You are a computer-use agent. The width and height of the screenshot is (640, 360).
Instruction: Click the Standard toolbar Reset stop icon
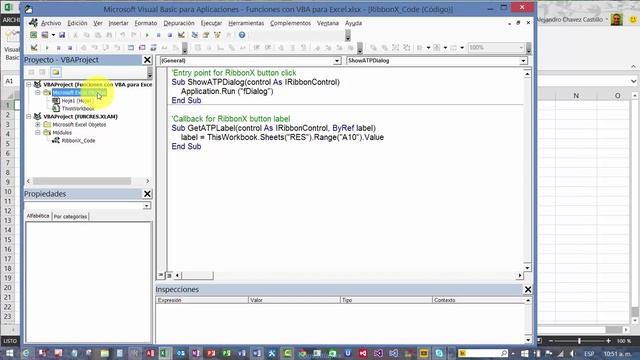click(170, 35)
